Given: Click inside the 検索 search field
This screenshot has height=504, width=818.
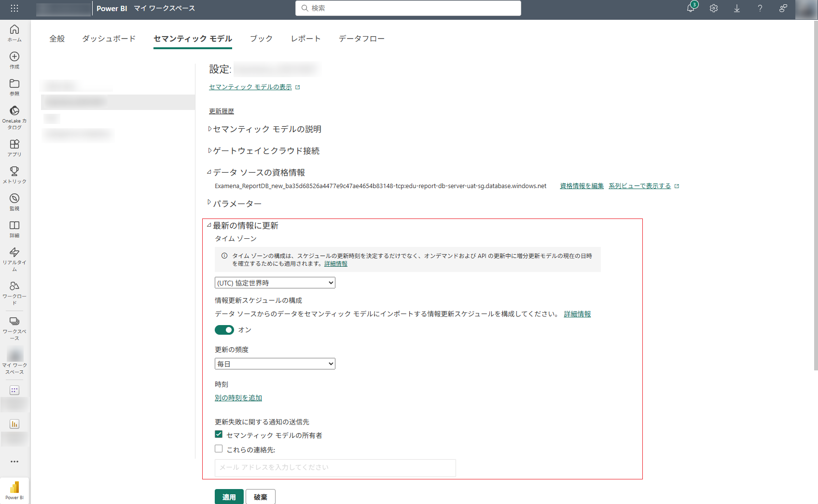Looking at the screenshot, I should 408,8.
